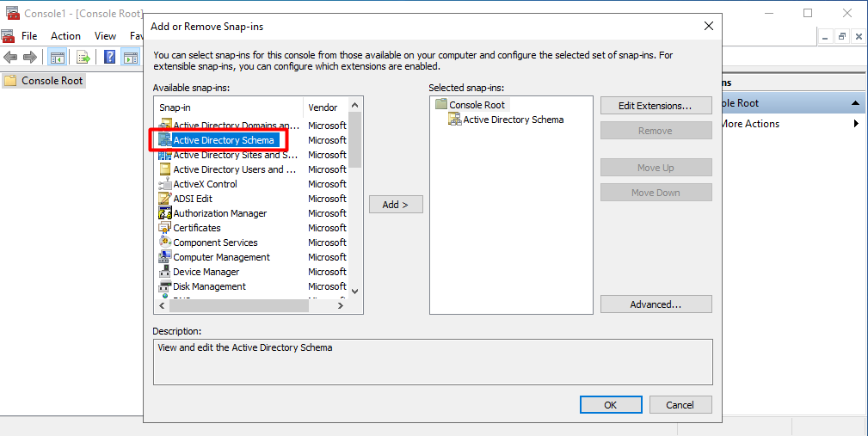The image size is (868, 436).
Task: Click Console Root folder icon in Selected snap-ins
Action: 440,105
